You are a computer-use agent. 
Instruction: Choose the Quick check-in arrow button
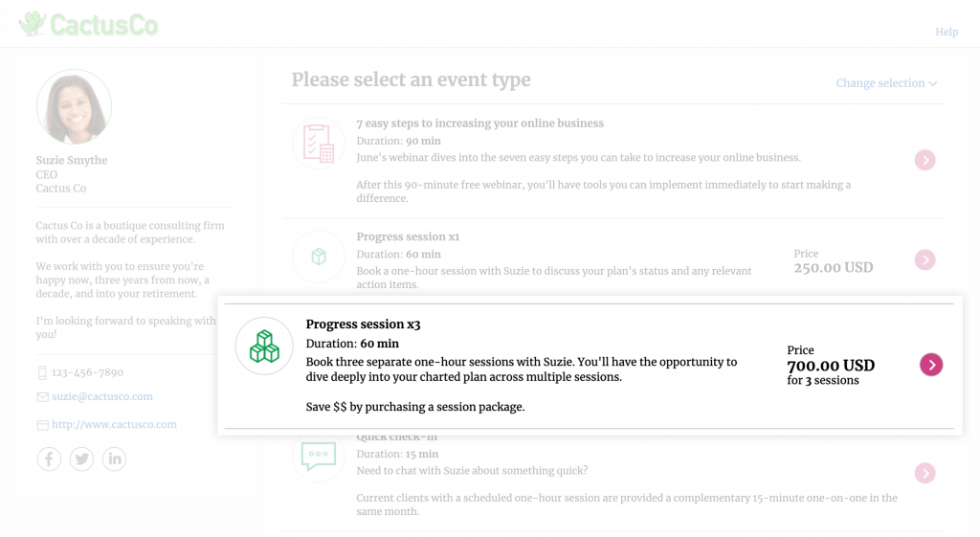tap(924, 473)
